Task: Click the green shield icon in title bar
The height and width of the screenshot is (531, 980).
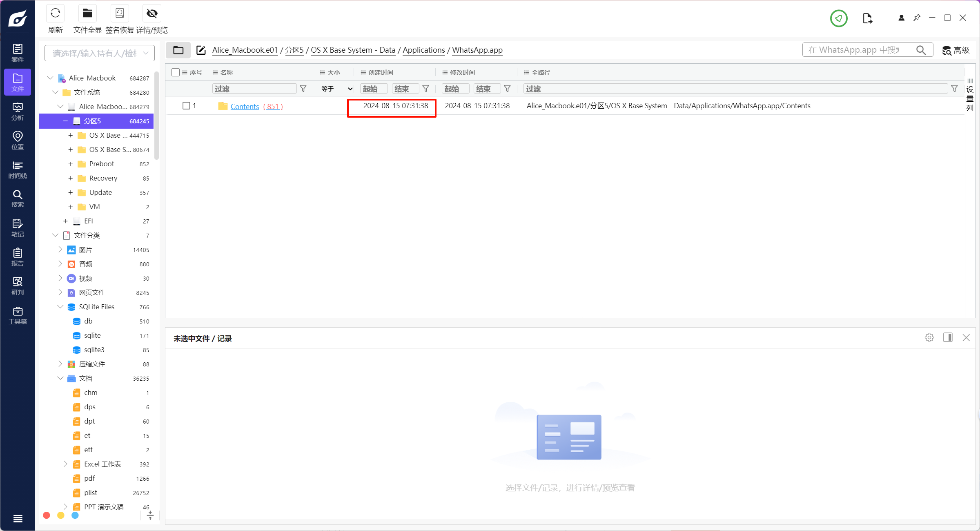Action: pyautogui.click(x=838, y=18)
